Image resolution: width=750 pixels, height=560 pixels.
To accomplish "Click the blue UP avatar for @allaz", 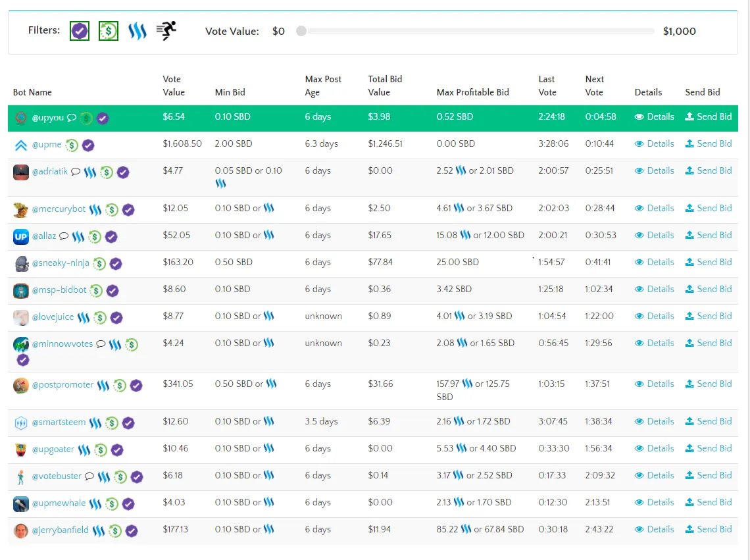I will click(21, 236).
